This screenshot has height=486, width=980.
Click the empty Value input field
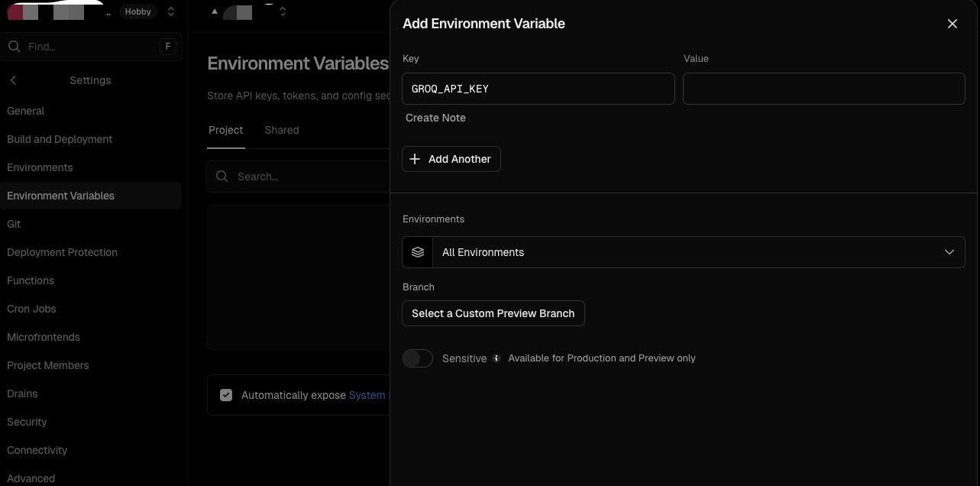coord(823,89)
